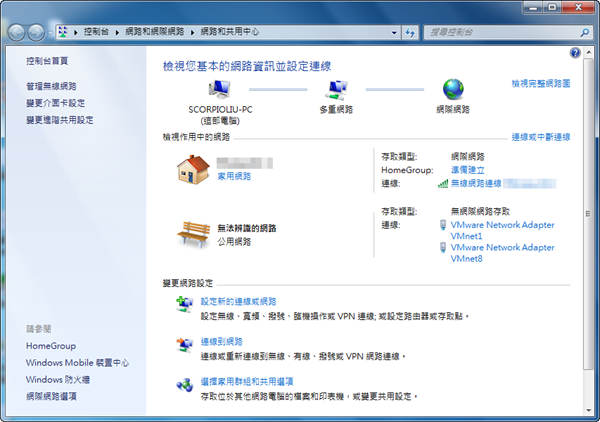Click the 檢視作用中的網路 section heading
600x422 pixels.
pos(196,137)
